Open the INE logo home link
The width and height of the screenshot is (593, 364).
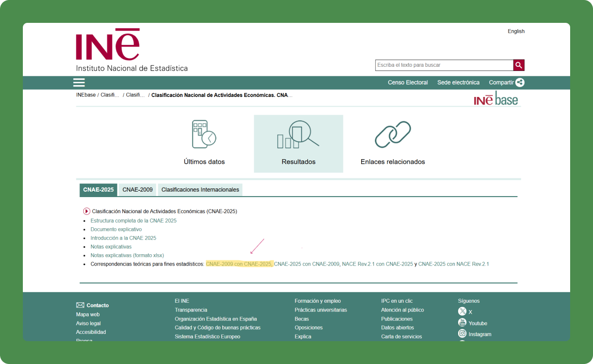(x=132, y=50)
